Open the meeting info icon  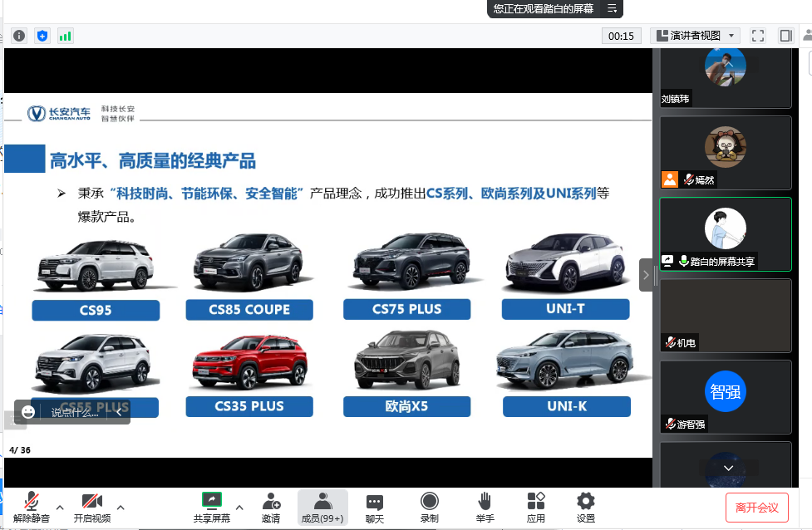coord(19,36)
